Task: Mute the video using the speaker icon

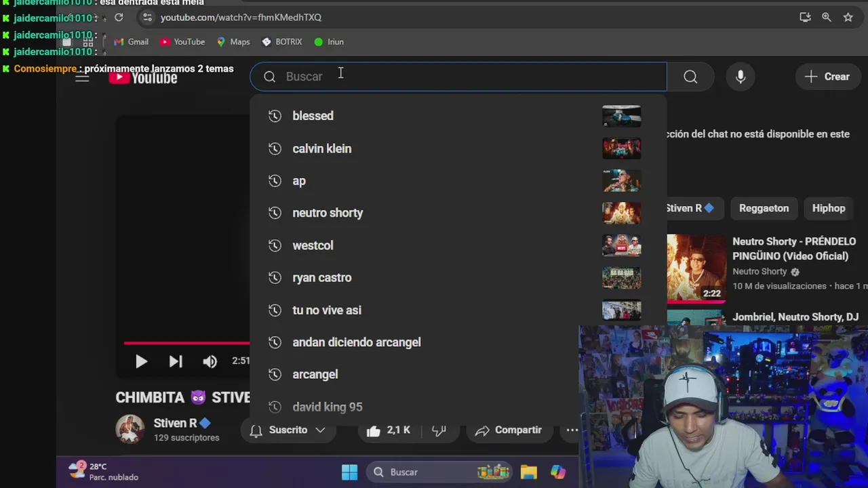Action: click(210, 361)
